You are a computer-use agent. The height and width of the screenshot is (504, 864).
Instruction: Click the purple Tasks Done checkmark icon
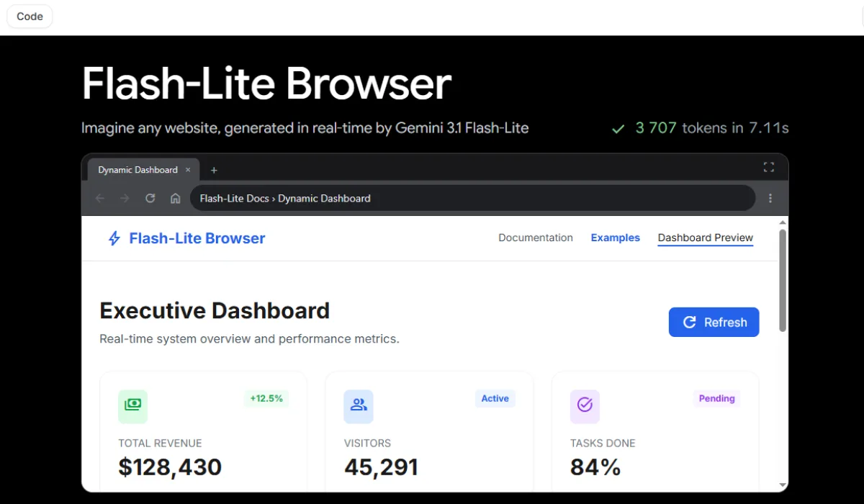click(x=585, y=405)
